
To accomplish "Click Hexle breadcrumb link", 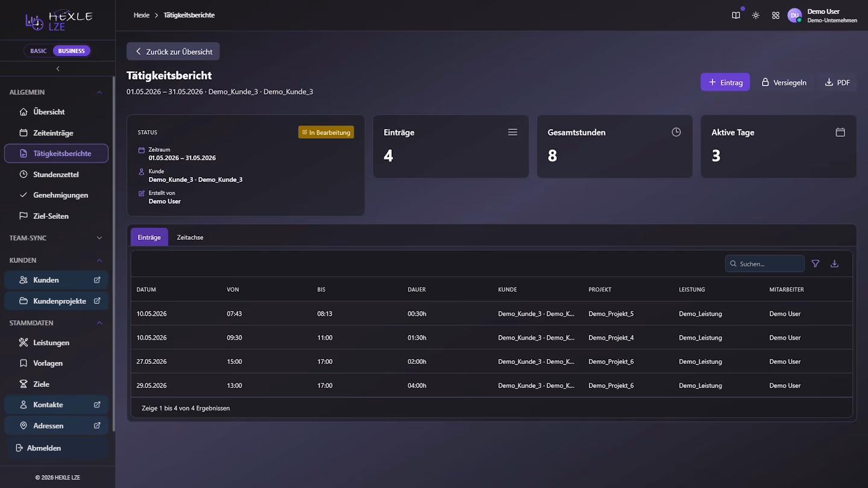I will 142,15.
